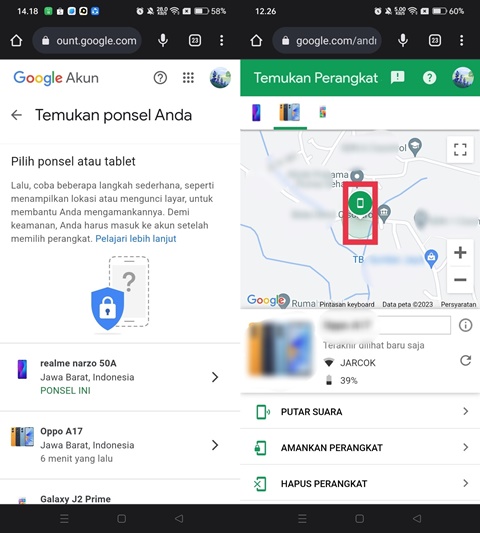The height and width of the screenshot is (533, 480).
Task: Open Google logo on map
Action: click(x=265, y=300)
